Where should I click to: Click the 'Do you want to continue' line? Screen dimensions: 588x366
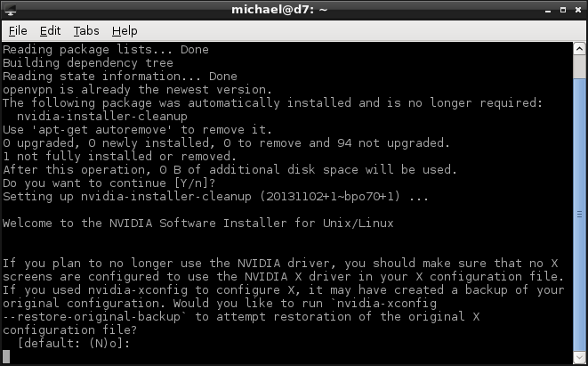pyautogui.click(x=109, y=183)
